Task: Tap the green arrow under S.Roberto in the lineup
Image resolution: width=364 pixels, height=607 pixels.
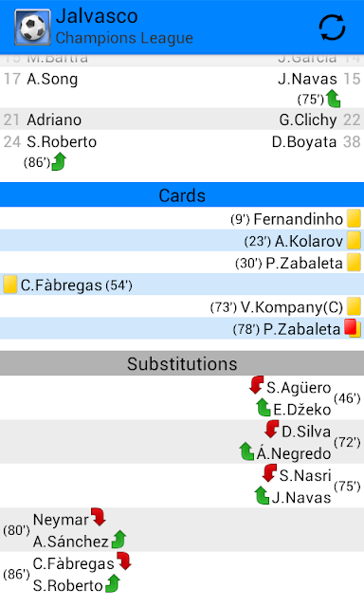Action: click(x=59, y=162)
